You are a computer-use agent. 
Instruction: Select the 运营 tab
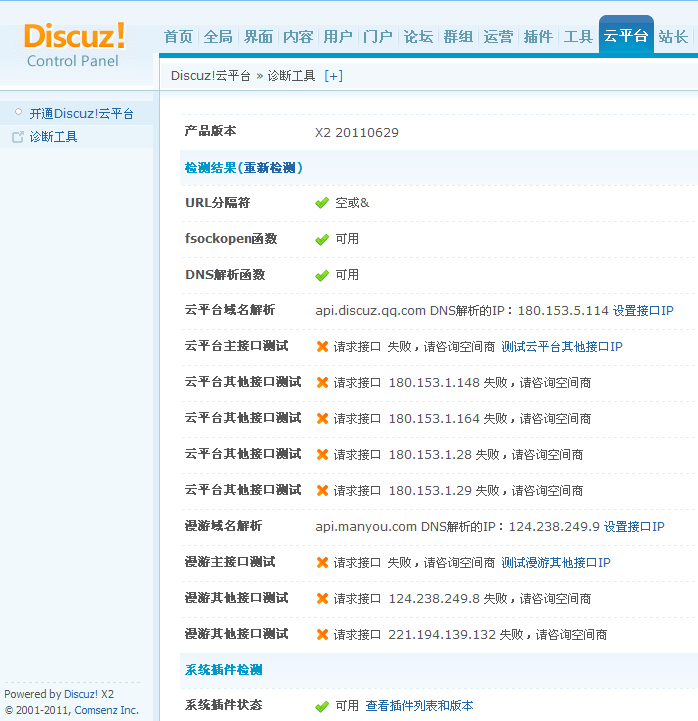(498, 37)
